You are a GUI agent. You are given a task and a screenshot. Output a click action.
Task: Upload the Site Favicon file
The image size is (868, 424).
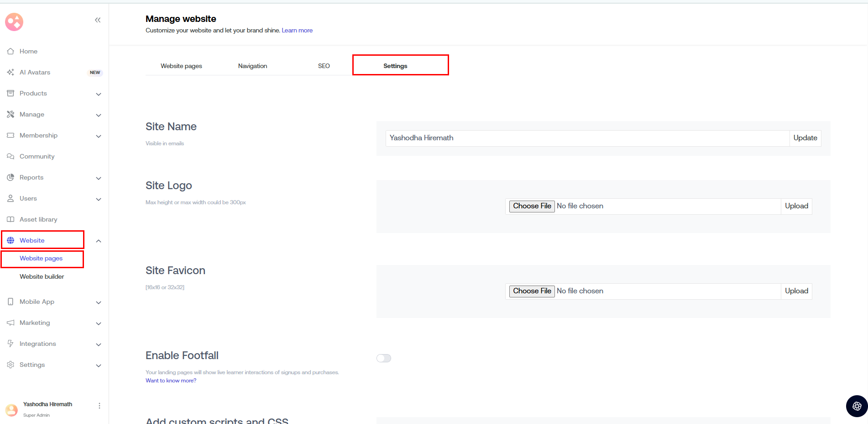(796, 291)
